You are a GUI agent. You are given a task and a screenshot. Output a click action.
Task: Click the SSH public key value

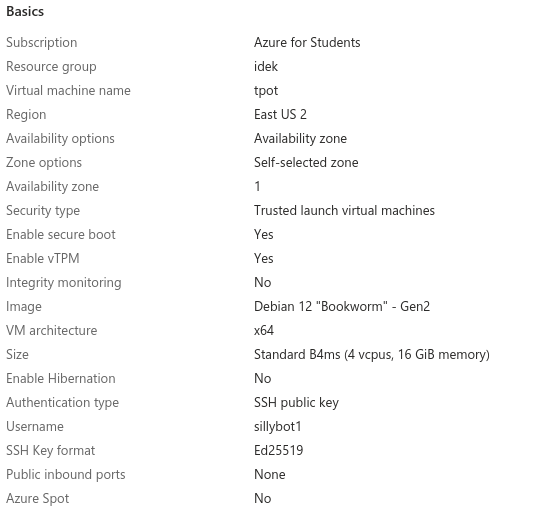point(296,402)
